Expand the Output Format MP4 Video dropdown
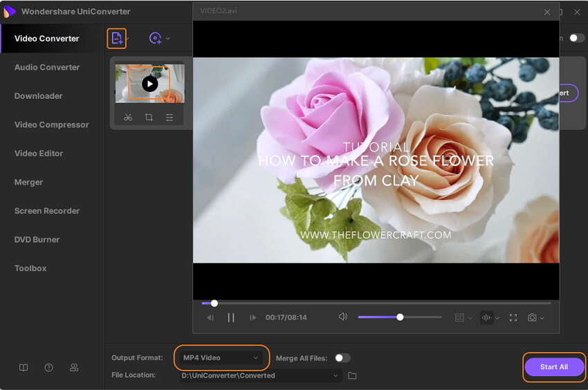Viewport: 588px width, 390px height. (221, 357)
